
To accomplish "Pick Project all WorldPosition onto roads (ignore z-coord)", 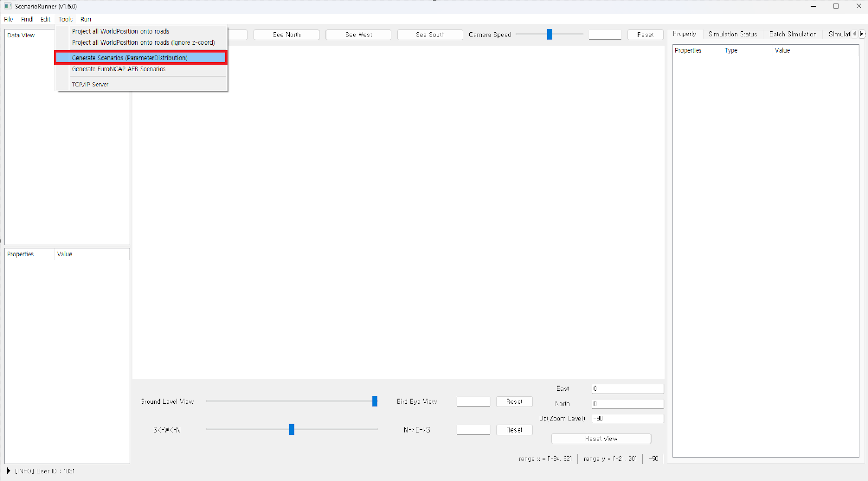I will point(143,42).
